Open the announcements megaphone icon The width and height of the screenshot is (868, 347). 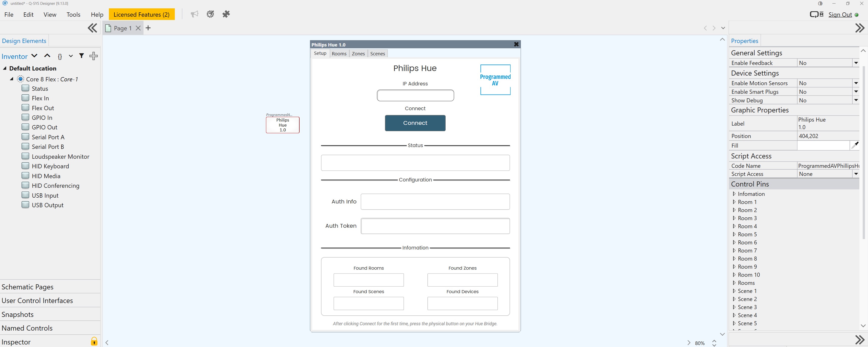[x=195, y=14]
